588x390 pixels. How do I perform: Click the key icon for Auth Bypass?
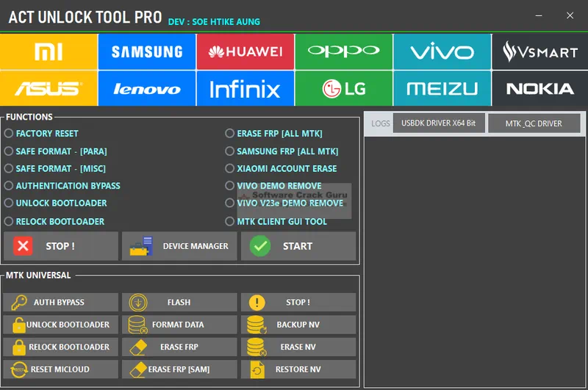(x=19, y=303)
